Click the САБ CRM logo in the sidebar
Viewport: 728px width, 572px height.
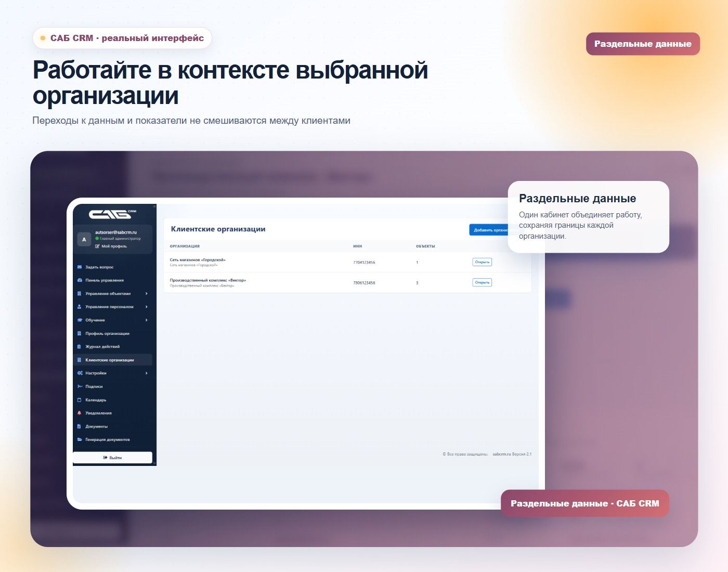point(112,214)
